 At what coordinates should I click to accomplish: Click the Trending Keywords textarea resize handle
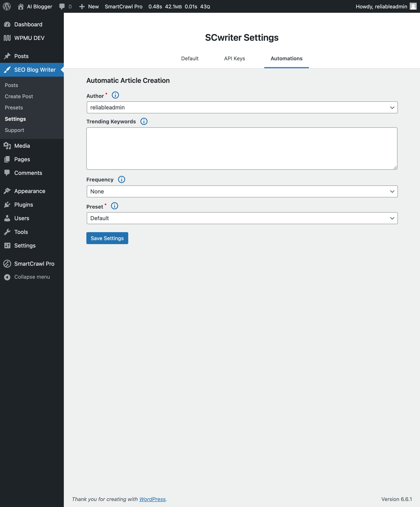click(x=395, y=167)
